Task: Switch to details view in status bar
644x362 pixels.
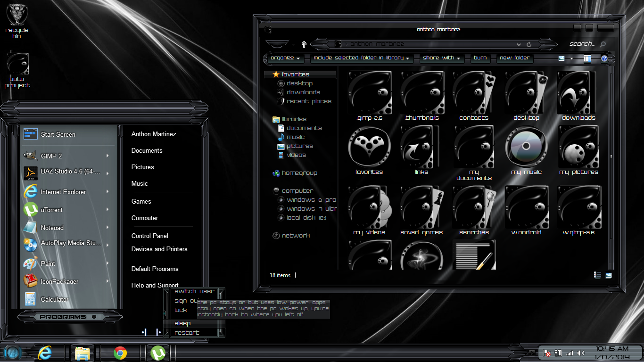Action: (x=597, y=275)
